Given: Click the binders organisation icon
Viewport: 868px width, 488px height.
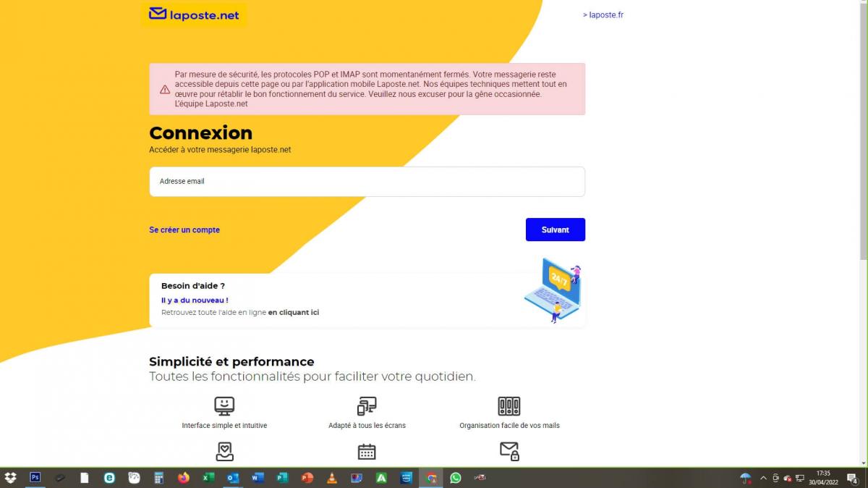Looking at the screenshot, I should point(509,405).
